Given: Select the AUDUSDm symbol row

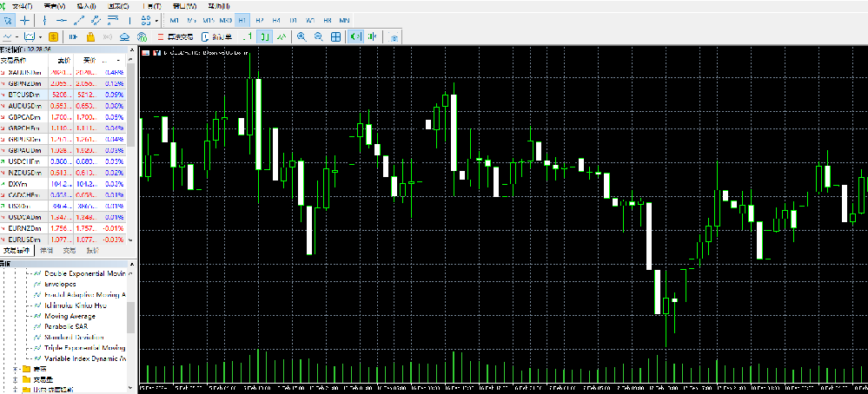Looking at the screenshot, I should [63, 106].
